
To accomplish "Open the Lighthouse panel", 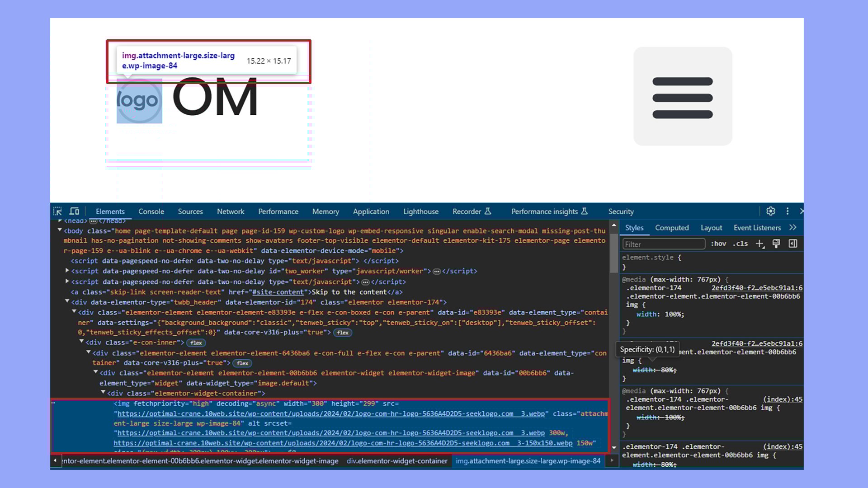I will pyautogui.click(x=421, y=211).
